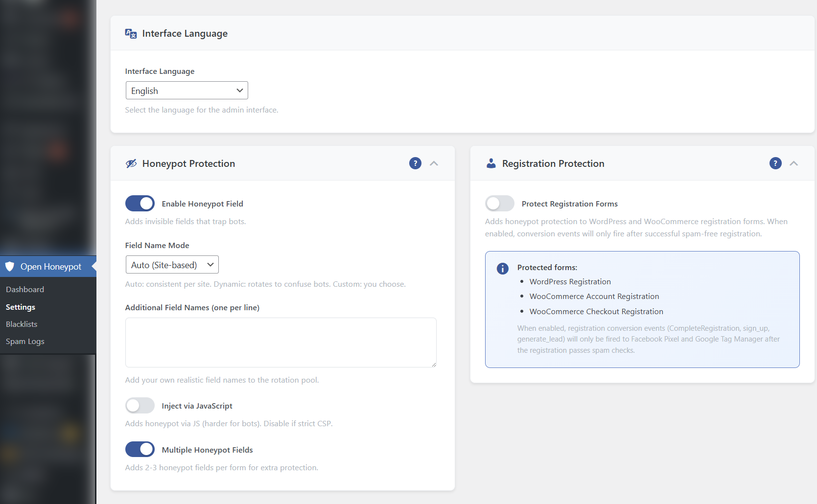Turn off Multiple Honeypot Fields toggle
This screenshot has width=817, height=504.
140,449
